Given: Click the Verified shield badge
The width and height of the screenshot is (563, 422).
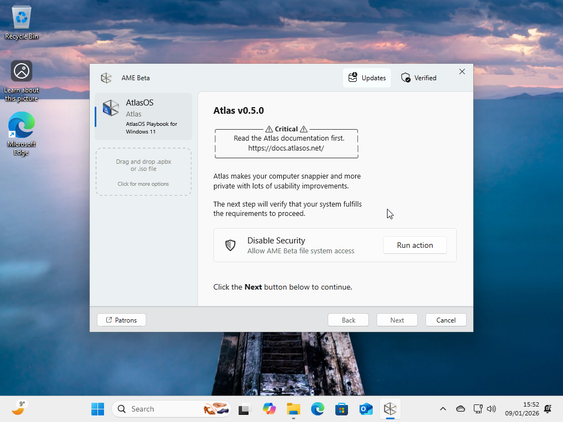Looking at the screenshot, I should coord(419,78).
